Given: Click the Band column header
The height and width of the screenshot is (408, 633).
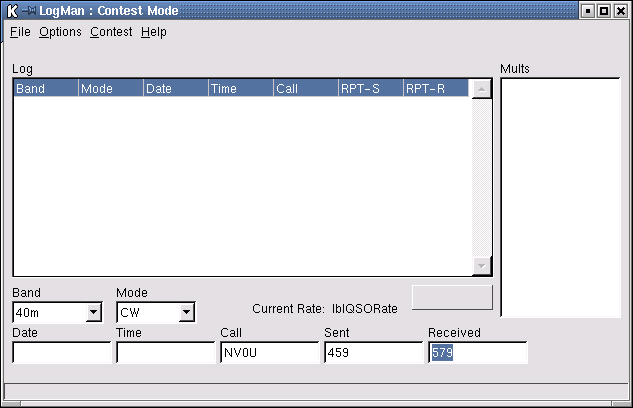Looking at the screenshot, I should [45, 89].
